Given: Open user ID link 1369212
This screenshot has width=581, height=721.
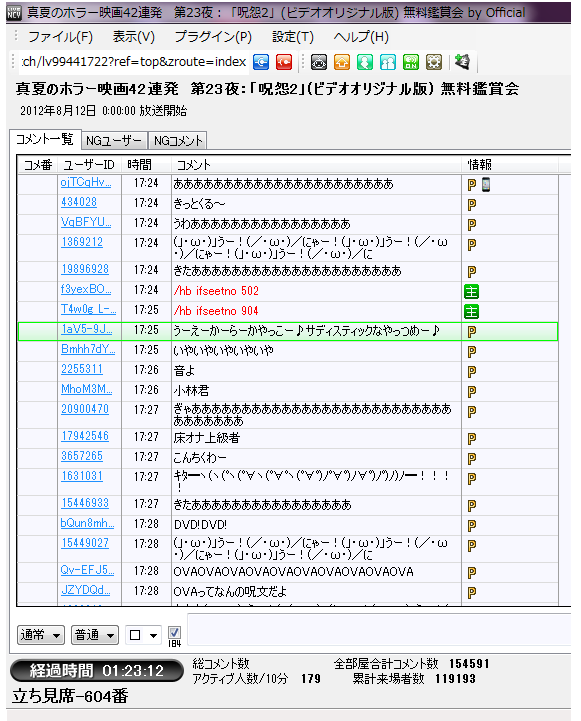Looking at the screenshot, I should point(82,242).
